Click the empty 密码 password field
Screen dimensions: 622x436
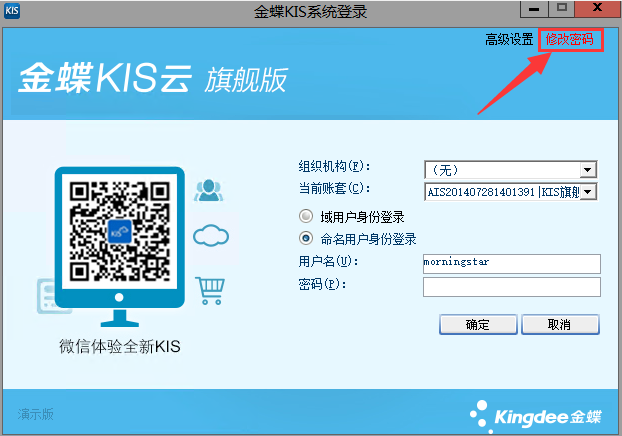(x=512, y=287)
